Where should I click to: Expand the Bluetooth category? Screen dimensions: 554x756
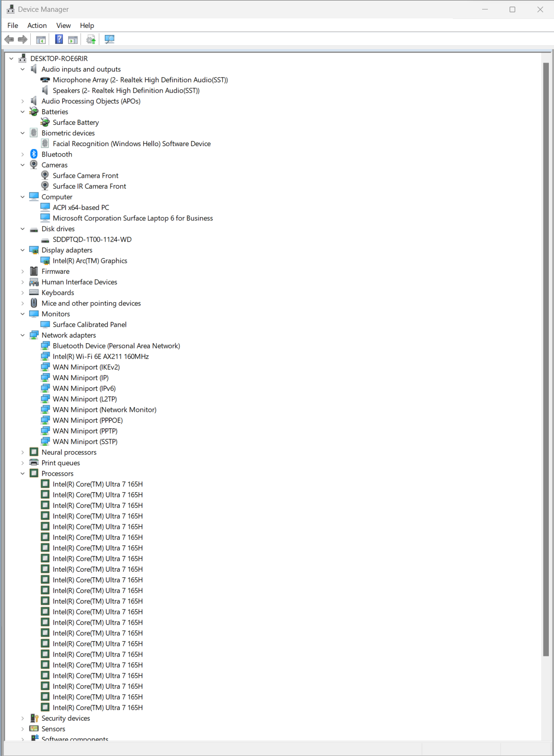(22, 154)
